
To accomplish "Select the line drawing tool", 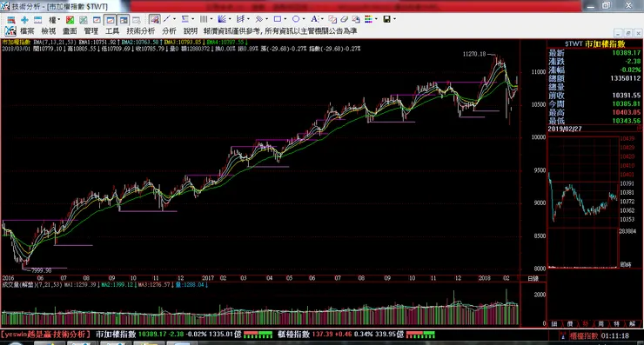I will coord(167,19).
